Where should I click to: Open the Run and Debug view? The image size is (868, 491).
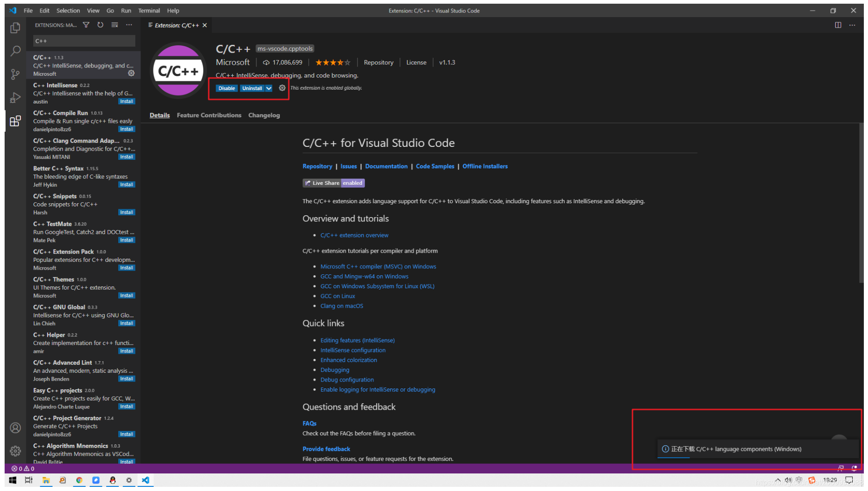click(x=15, y=97)
